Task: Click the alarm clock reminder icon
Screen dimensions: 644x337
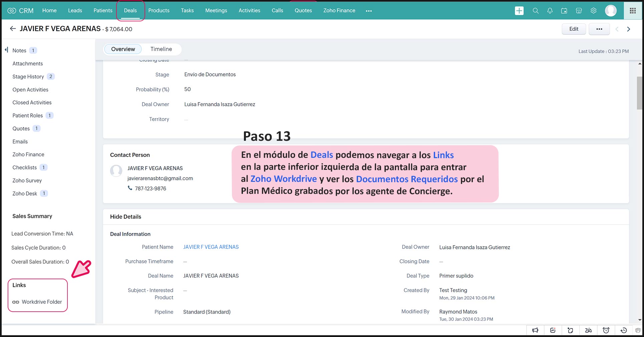Action: 606,330
